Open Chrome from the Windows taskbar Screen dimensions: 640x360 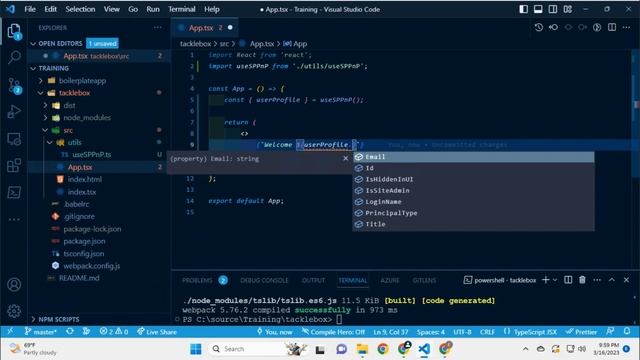382,349
